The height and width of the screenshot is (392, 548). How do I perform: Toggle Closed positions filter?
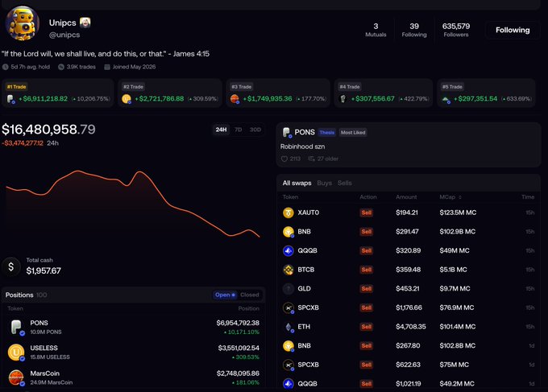coord(250,295)
